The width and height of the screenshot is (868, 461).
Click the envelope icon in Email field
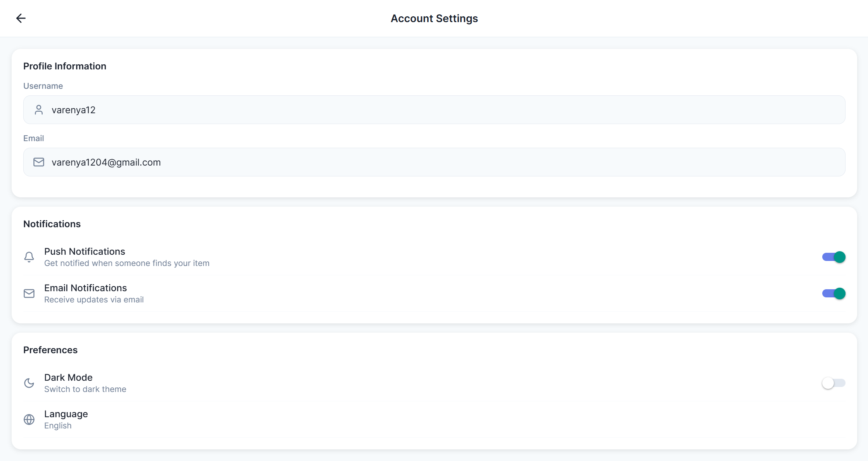39,162
